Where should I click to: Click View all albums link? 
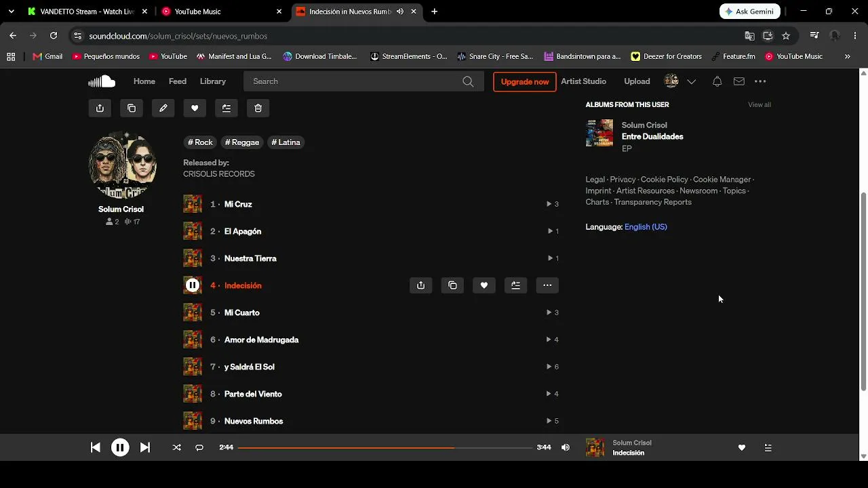pos(759,105)
